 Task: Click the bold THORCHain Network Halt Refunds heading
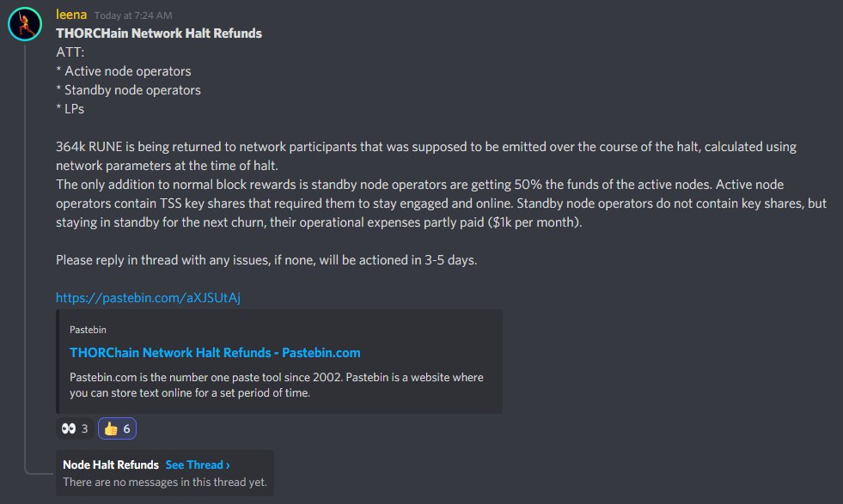[159, 33]
